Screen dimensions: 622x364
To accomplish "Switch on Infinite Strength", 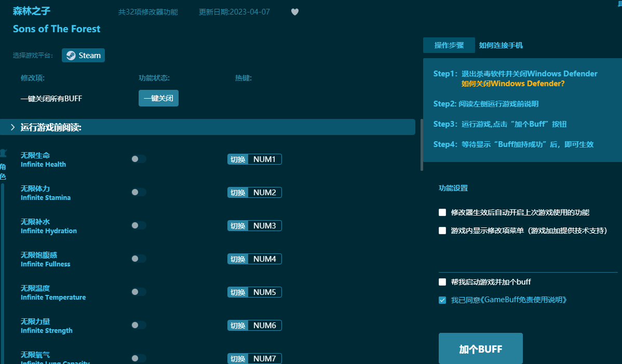I will point(139,326).
